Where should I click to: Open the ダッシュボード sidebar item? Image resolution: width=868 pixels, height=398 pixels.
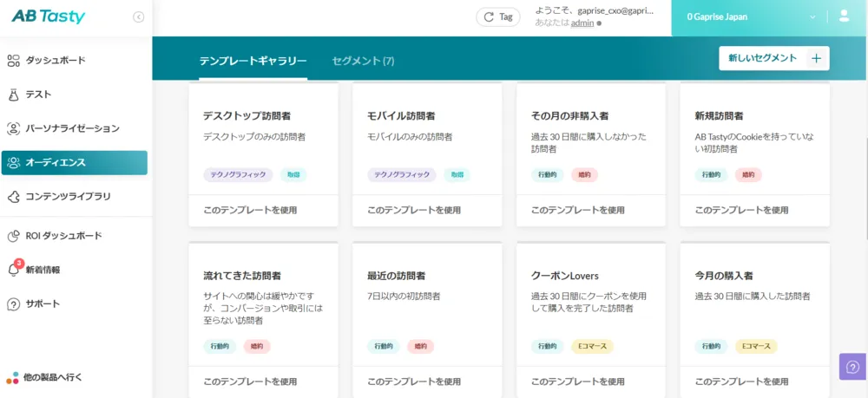coord(56,61)
